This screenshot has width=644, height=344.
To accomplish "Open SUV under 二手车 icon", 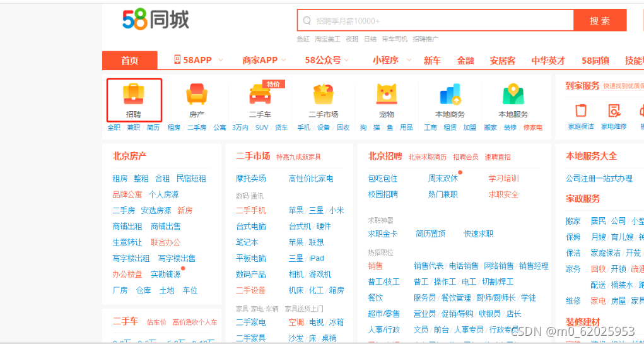I will 262,128.
